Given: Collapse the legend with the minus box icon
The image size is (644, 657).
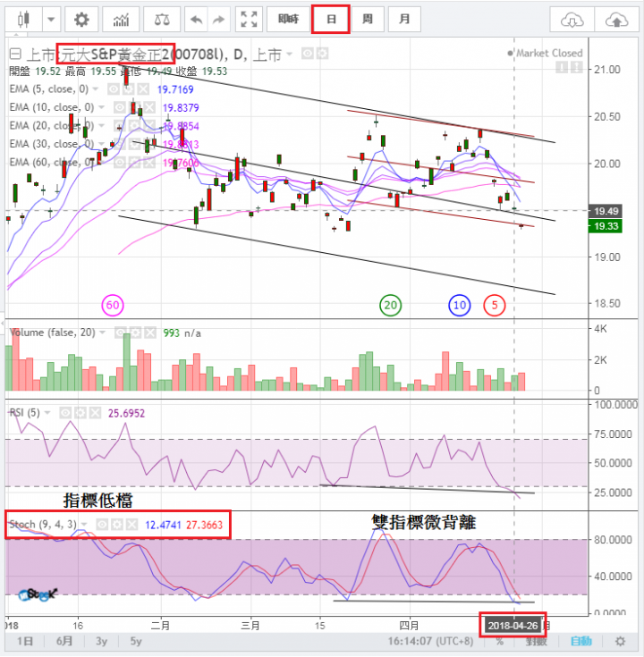Looking at the screenshot, I should [x=15, y=54].
